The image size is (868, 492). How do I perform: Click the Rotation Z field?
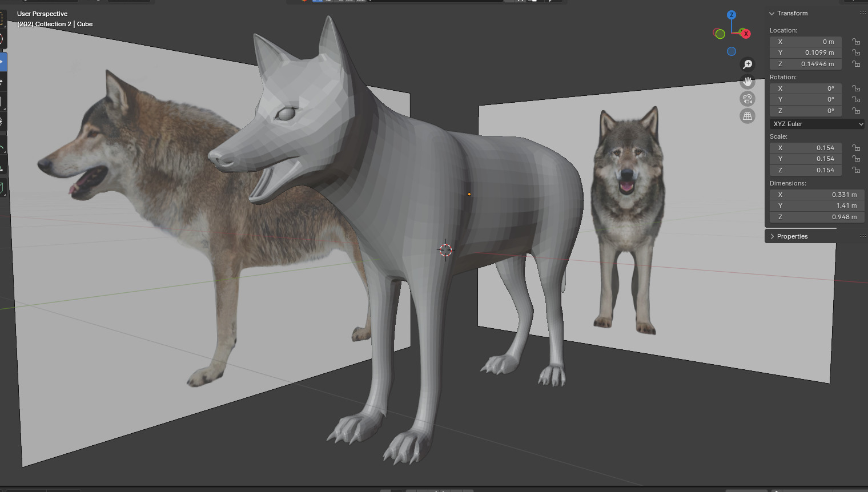806,111
